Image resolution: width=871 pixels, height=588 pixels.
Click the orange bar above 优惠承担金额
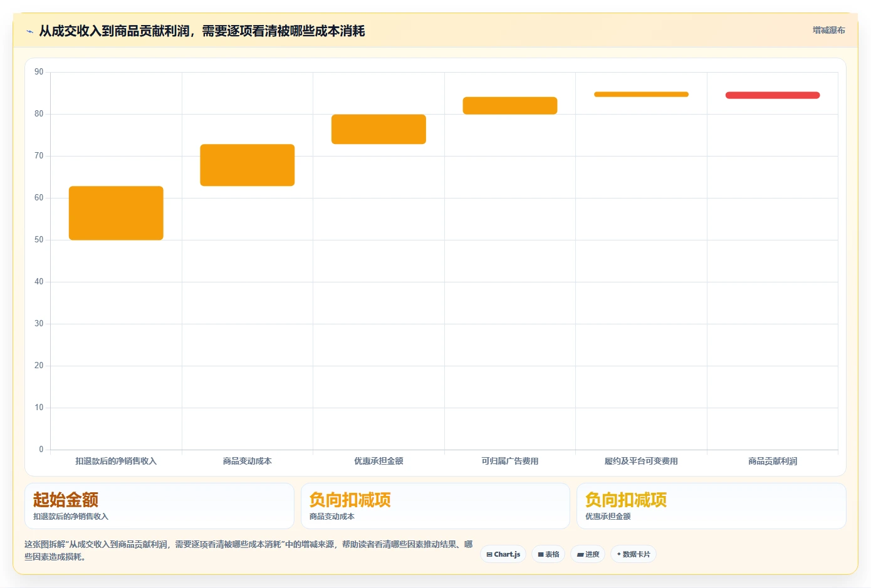378,129
